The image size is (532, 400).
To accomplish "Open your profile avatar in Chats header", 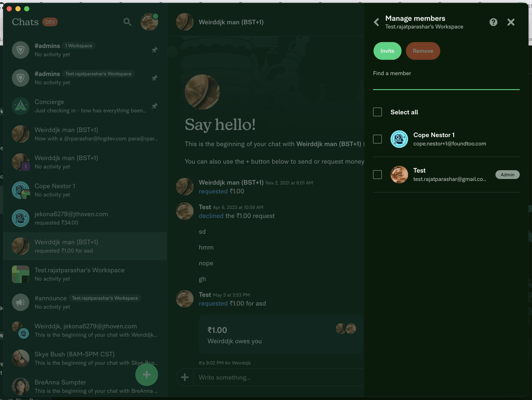I will [149, 22].
